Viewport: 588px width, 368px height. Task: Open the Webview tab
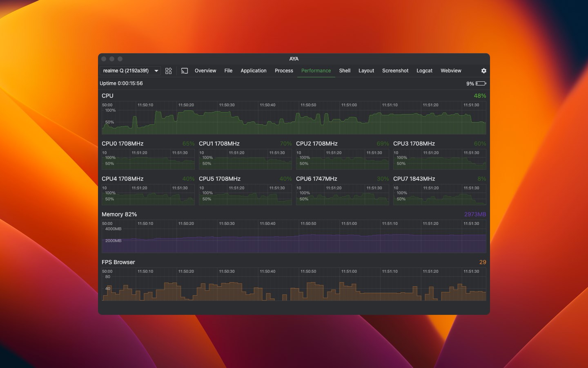(451, 71)
